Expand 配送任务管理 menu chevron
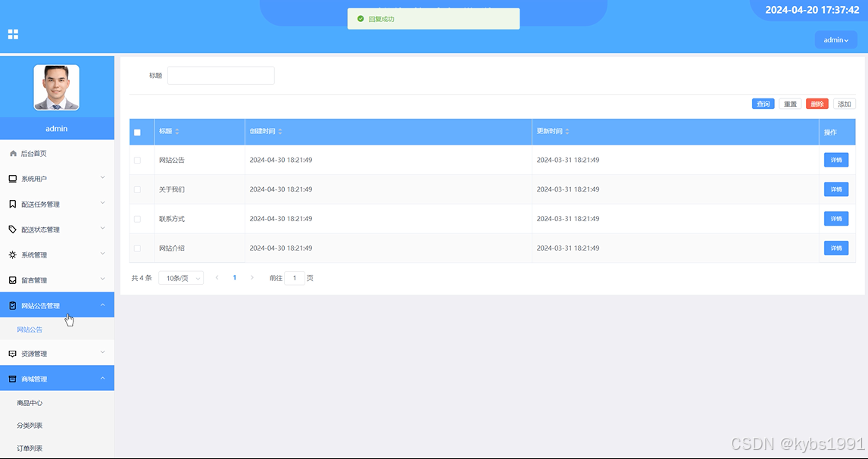Image resolution: width=868 pixels, height=459 pixels. 102,203
